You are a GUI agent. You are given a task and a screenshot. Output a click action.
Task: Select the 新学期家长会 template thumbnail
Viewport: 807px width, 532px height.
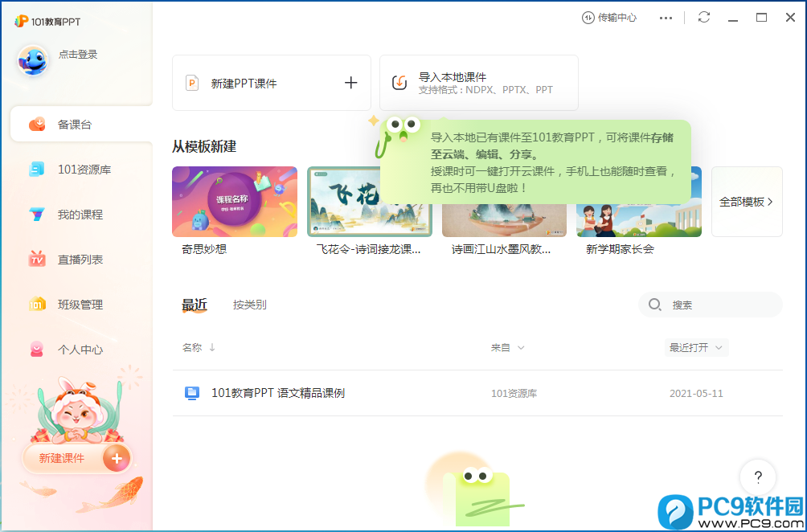(639, 219)
